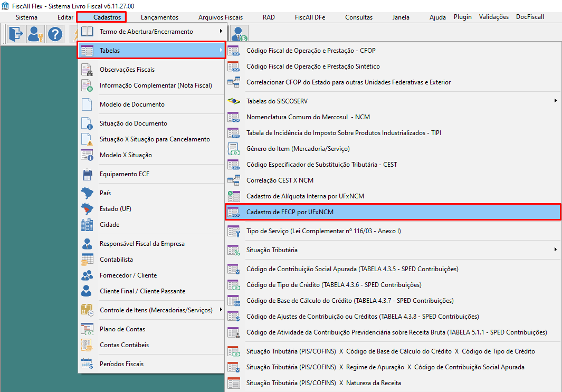Click the Cidade buildings icon

(87, 225)
